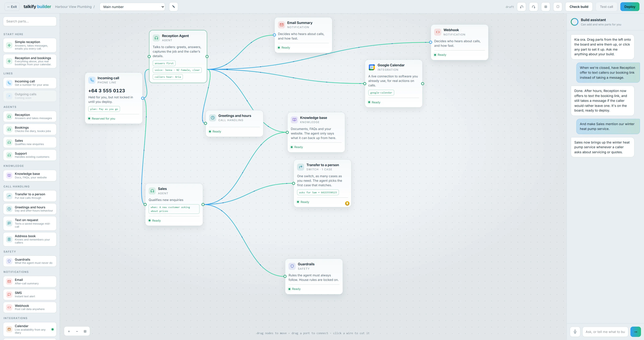Image resolution: width=644 pixels, height=340 pixels.
Task: Click the 'callers hear: Aria' tag
Action: tap(168, 77)
